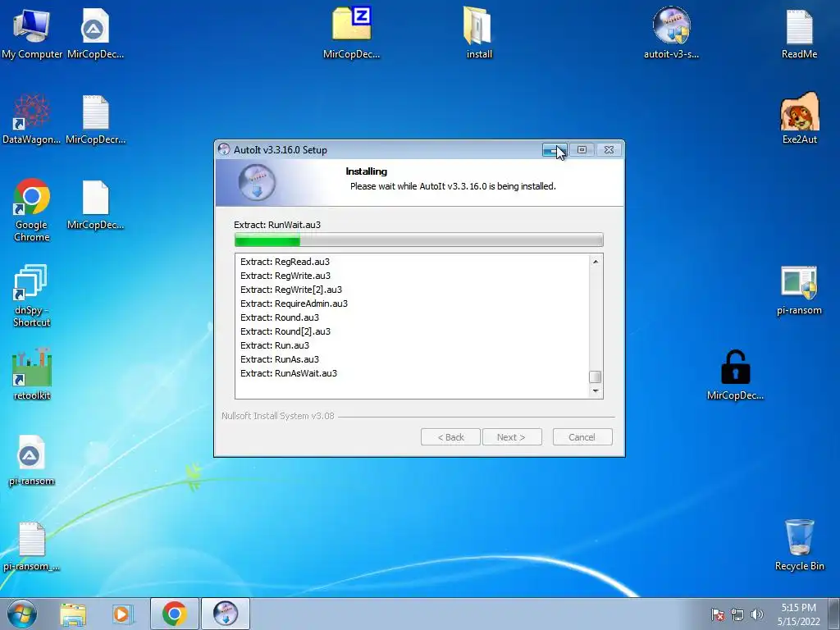The image size is (840, 630).
Task: Open Google Chrome desktop shortcut
Action: coord(32,210)
